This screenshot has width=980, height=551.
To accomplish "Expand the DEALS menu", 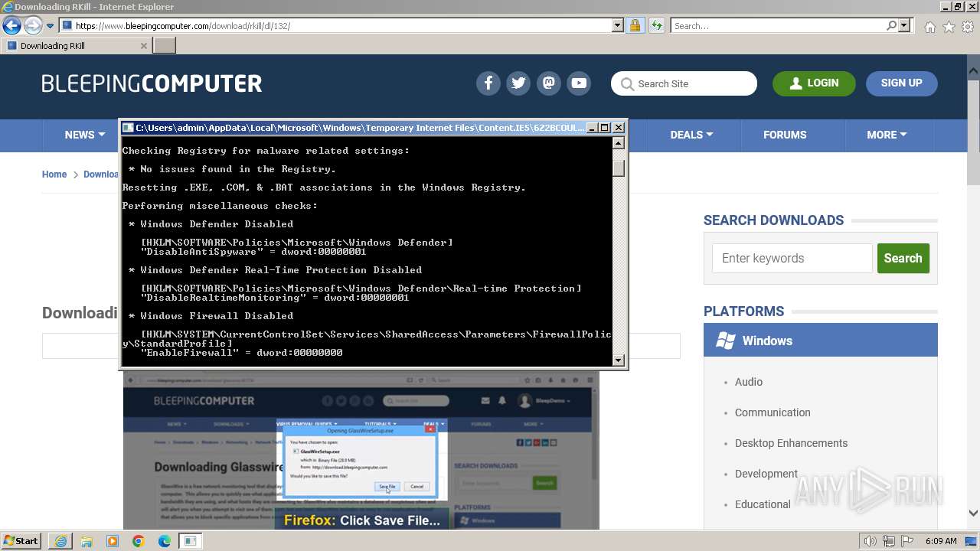I will click(x=691, y=135).
